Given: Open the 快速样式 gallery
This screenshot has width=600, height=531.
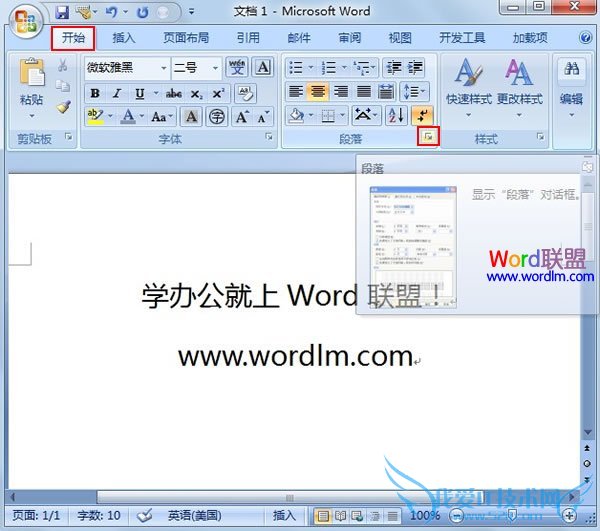Looking at the screenshot, I should click(x=469, y=88).
